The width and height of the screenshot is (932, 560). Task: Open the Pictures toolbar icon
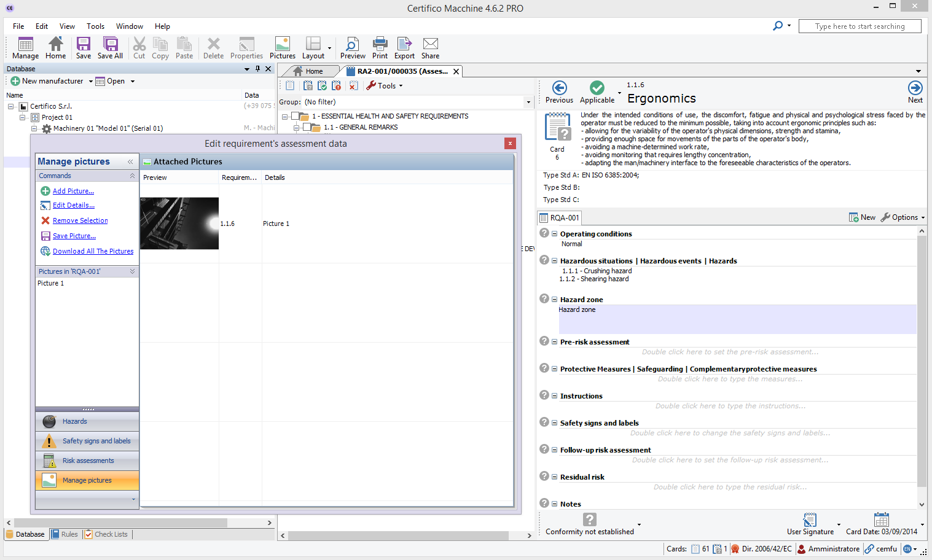coord(282,44)
